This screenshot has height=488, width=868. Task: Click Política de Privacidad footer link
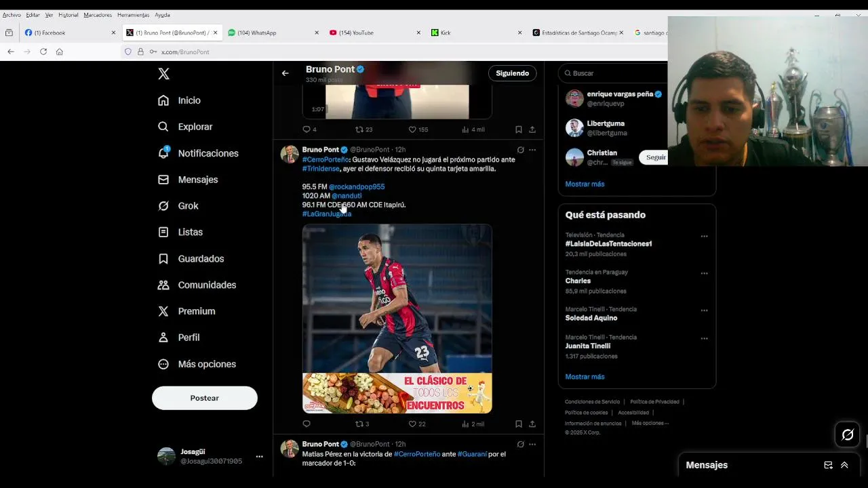(x=654, y=402)
